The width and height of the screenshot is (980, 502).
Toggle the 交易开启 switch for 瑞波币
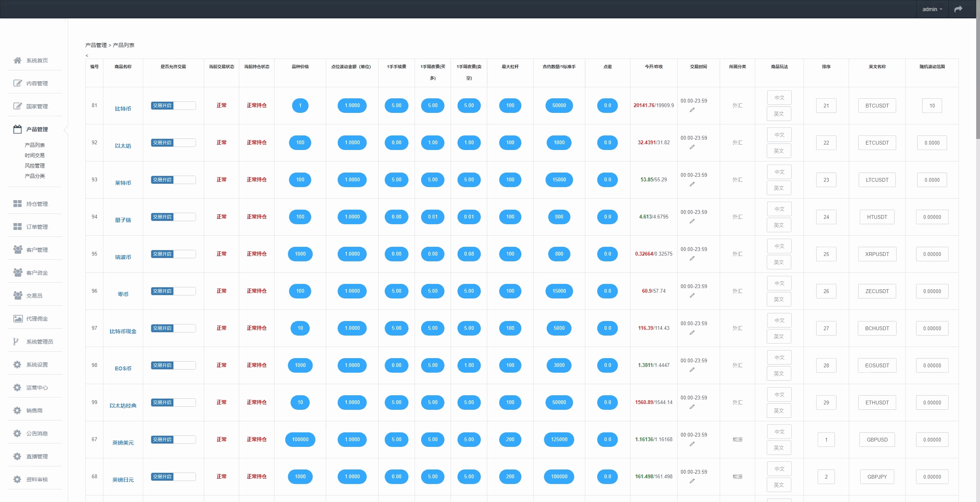(173, 254)
